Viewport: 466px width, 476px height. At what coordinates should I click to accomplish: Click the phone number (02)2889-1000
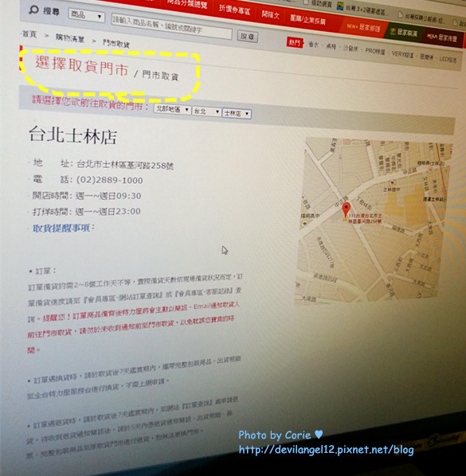109,180
